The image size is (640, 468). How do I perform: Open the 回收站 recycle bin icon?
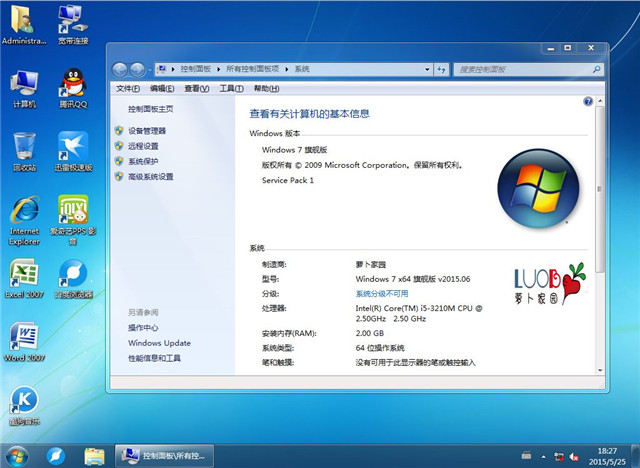tap(24, 148)
